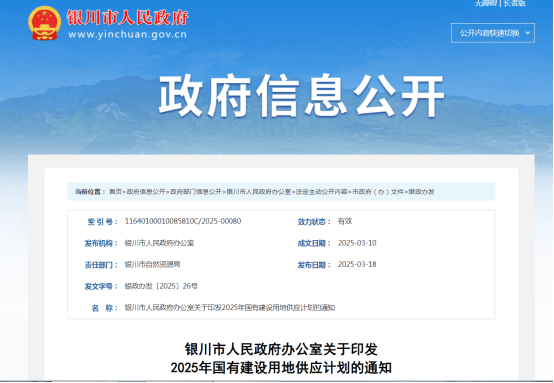Open 银川市人民政府办公室 in breadcrumb trail
This screenshot has height=383, width=554.
click(259, 192)
